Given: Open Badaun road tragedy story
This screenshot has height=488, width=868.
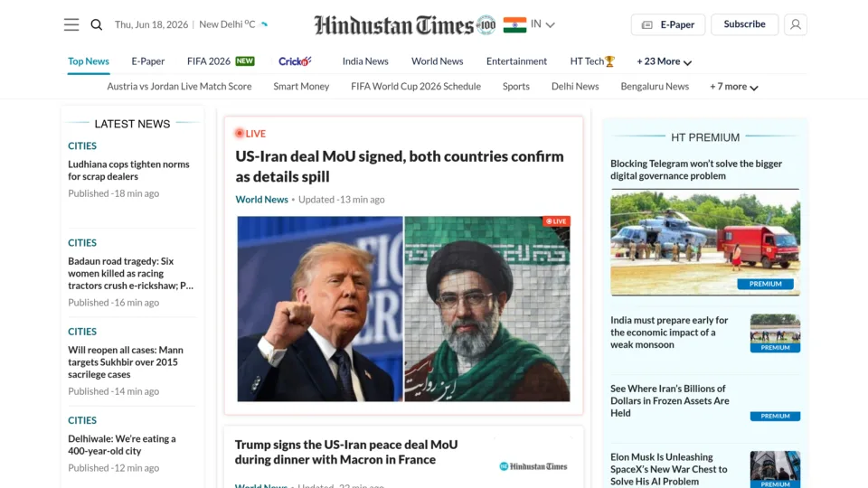Looking at the screenshot, I should (x=130, y=273).
